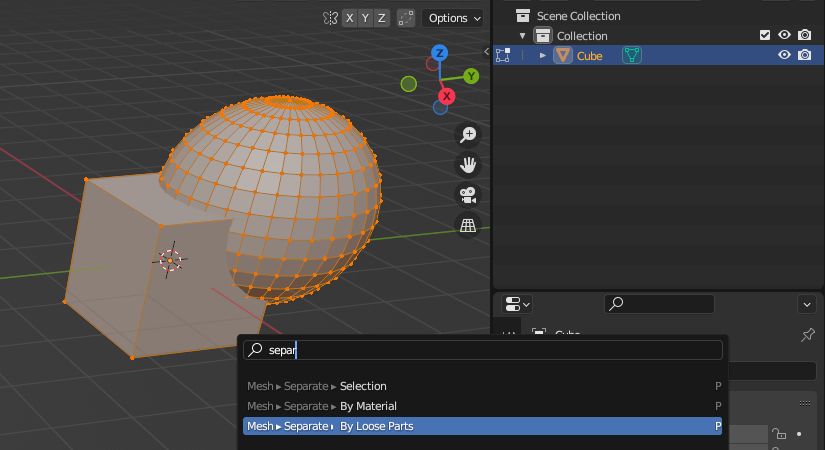Viewport: 825px width, 450px height.
Task: Click the pan view hand icon
Action: coord(468,165)
